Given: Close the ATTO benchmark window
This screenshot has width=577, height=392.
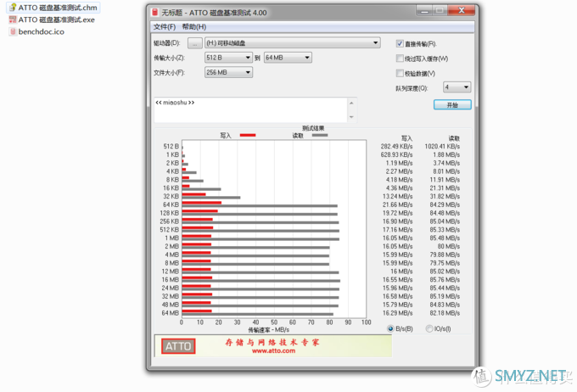Looking at the screenshot, I should tap(462, 11).
